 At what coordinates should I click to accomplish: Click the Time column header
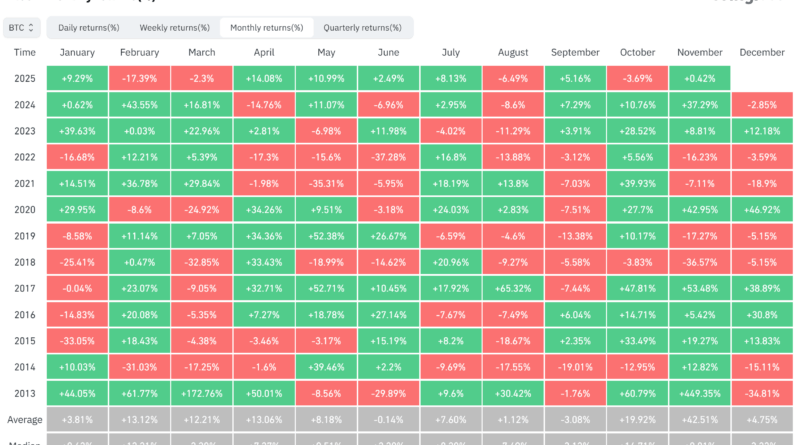click(25, 52)
